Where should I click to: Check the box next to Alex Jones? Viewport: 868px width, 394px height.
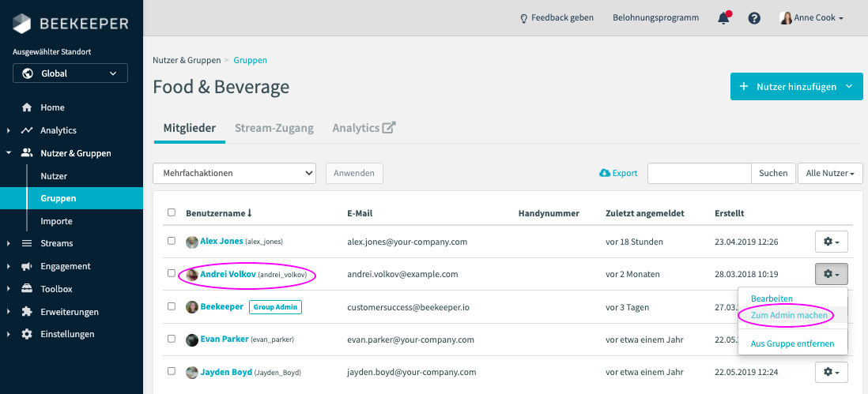coord(172,241)
